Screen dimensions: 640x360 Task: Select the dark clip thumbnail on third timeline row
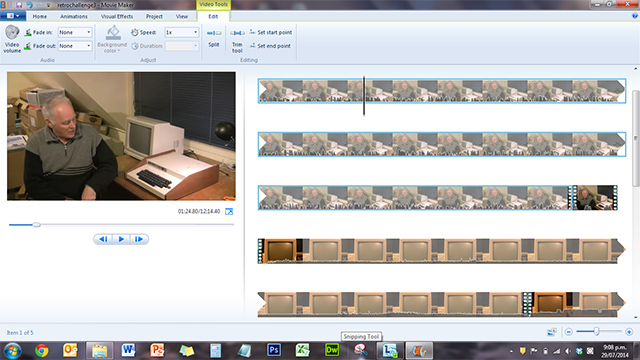[x=595, y=198]
